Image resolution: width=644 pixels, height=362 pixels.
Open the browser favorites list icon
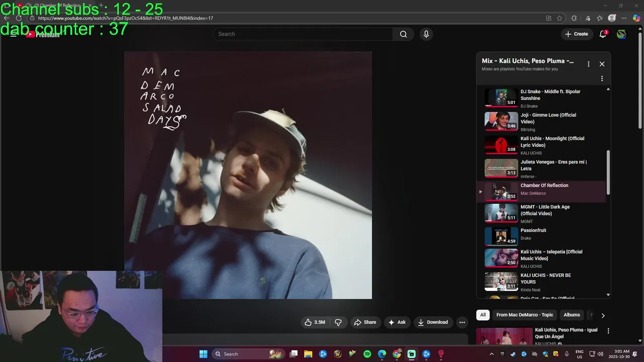[600, 18]
